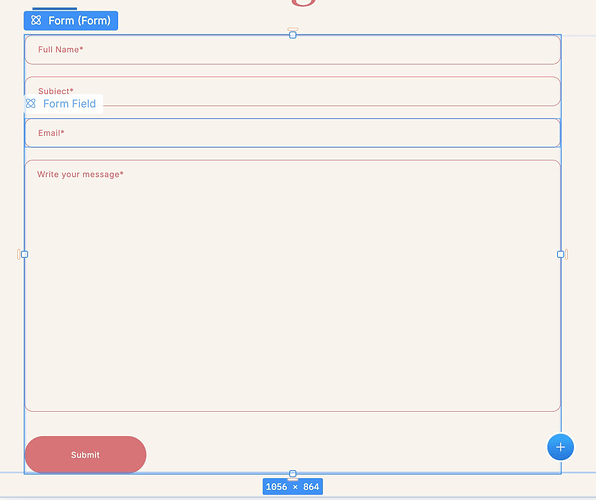
Task: Click the blue bar above Form badge
Action: (55, 8)
